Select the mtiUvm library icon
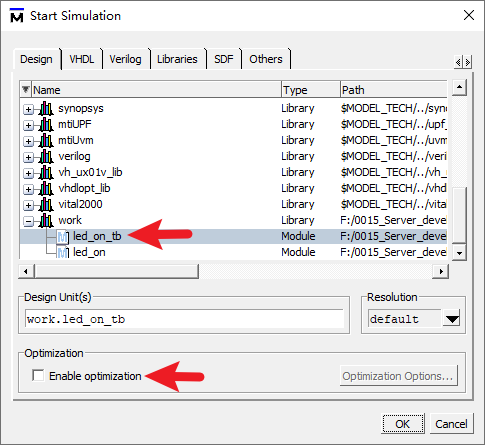485x445 pixels. pos(46,141)
